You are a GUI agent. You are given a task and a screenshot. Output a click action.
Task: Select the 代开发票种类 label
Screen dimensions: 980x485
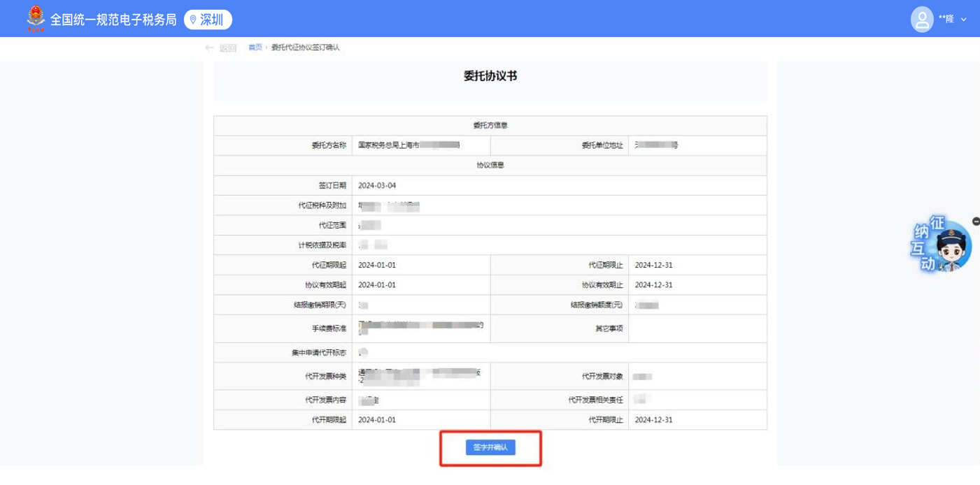point(325,377)
